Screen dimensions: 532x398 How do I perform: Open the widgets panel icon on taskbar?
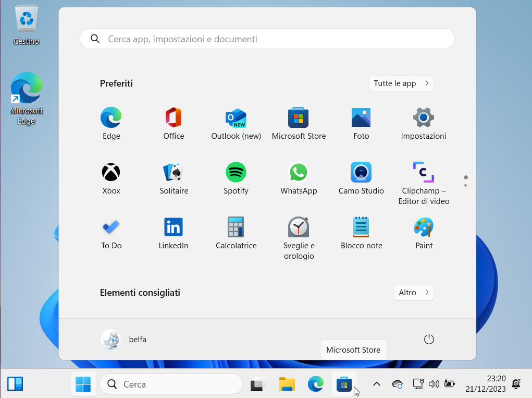click(x=15, y=384)
